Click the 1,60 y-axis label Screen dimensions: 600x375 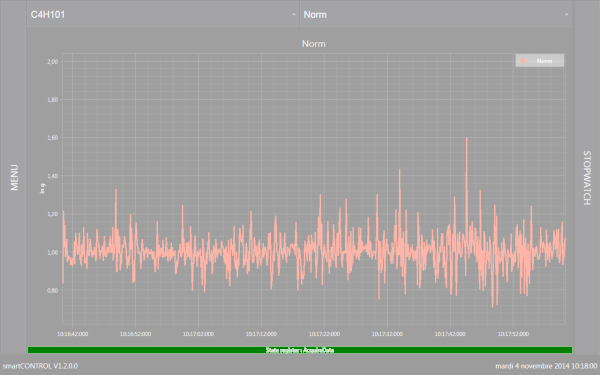(x=52, y=138)
